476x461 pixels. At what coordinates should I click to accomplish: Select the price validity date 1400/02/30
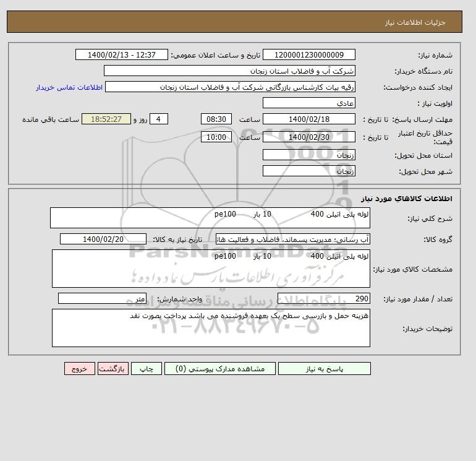[x=308, y=137]
